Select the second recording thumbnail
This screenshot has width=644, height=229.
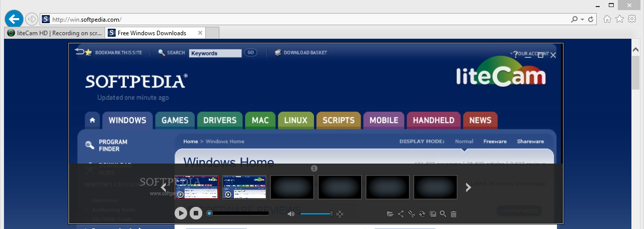coord(244,187)
